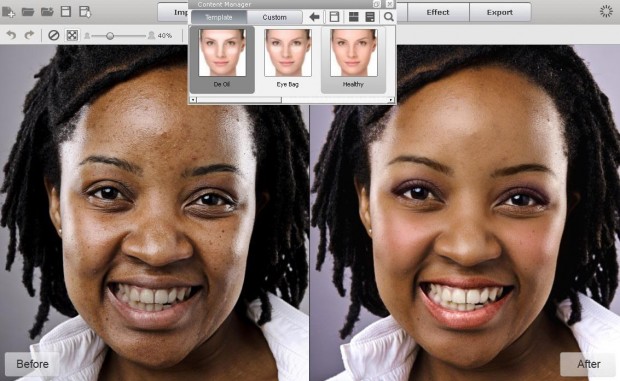Redo the last edit
The image size is (620, 381).
click(x=29, y=35)
